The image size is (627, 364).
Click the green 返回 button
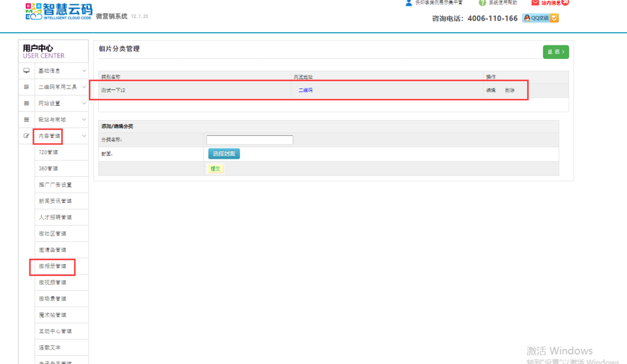[555, 52]
